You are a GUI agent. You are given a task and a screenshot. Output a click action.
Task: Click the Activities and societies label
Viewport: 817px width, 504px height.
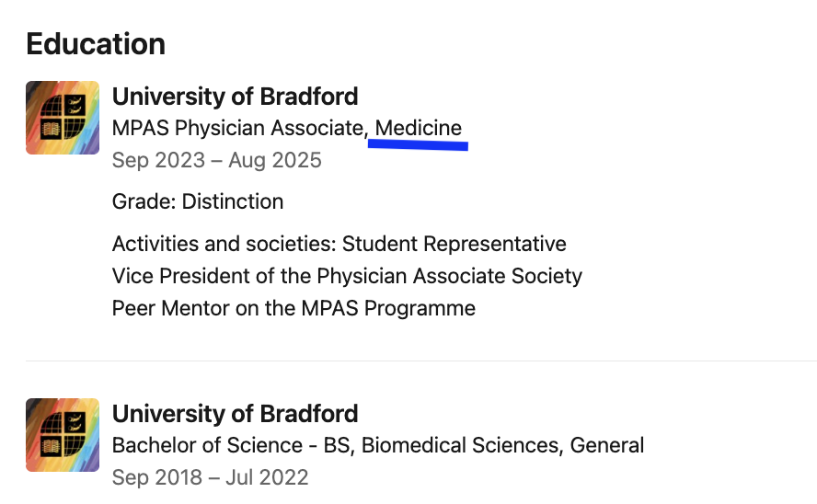[x=224, y=244]
